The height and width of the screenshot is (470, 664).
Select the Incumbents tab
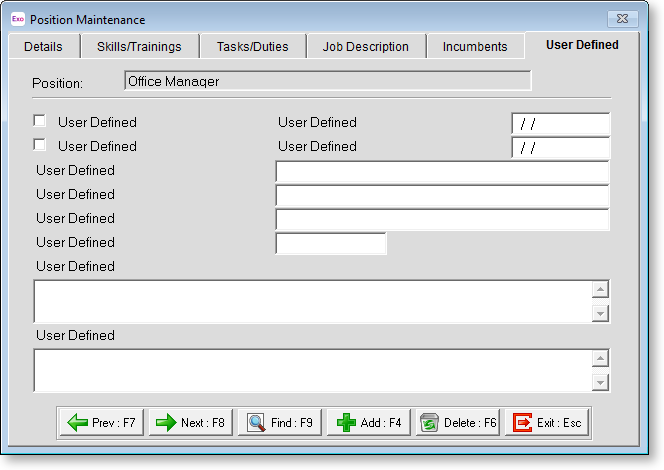(x=475, y=47)
